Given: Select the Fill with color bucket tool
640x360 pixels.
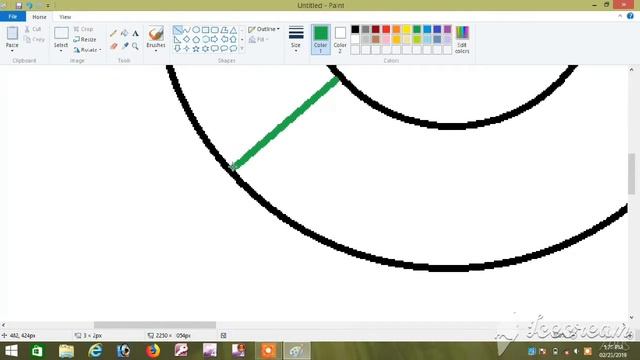Looking at the screenshot, I should 124,33.
